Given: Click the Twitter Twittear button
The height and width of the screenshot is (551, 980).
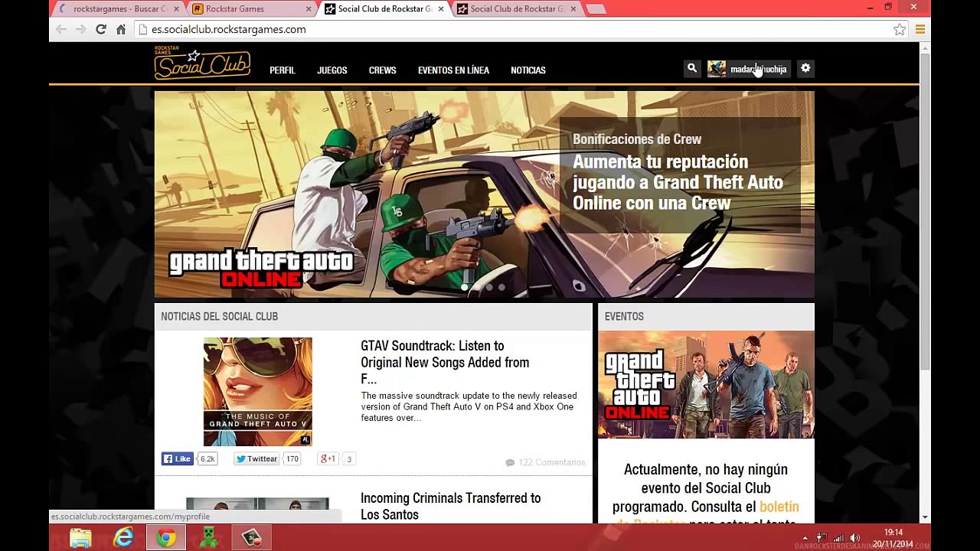Looking at the screenshot, I should [256, 459].
